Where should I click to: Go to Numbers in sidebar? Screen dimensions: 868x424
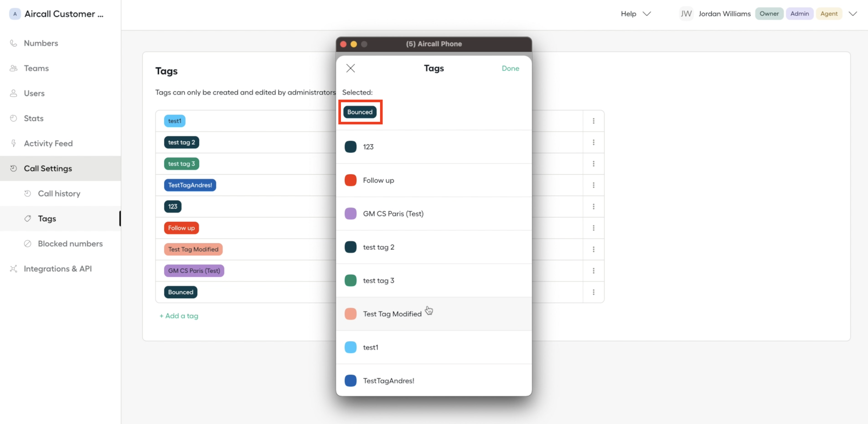tap(41, 43)
